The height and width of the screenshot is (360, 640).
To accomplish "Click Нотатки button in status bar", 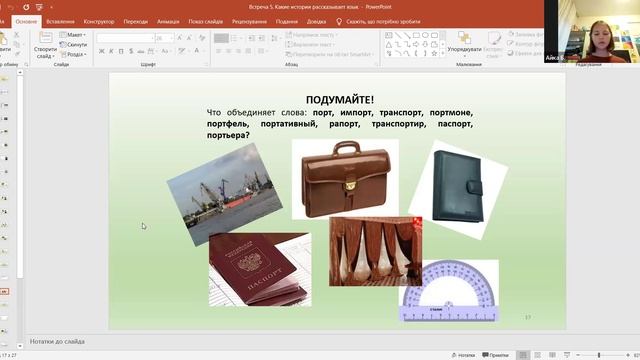I will pyautogui.click(x=464, y=355).
